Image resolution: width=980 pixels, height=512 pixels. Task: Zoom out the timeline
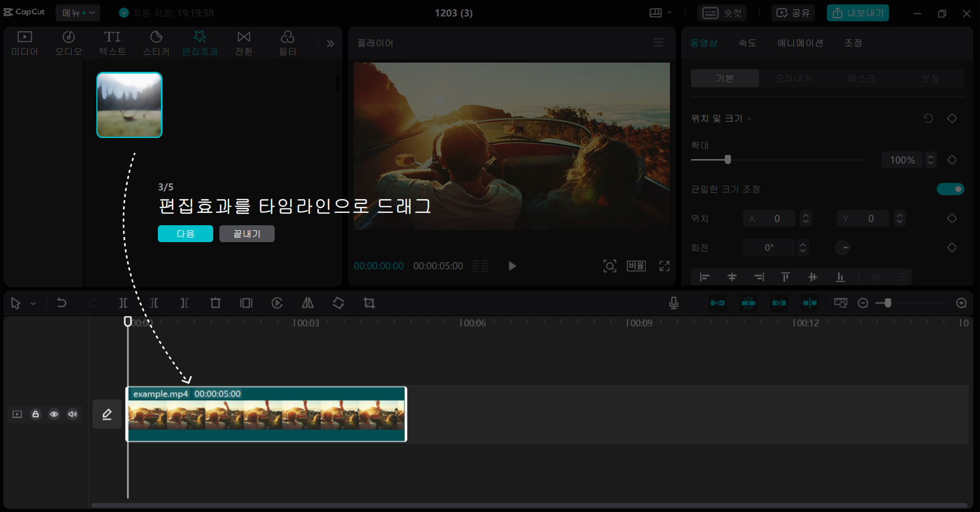pos(863,303)
